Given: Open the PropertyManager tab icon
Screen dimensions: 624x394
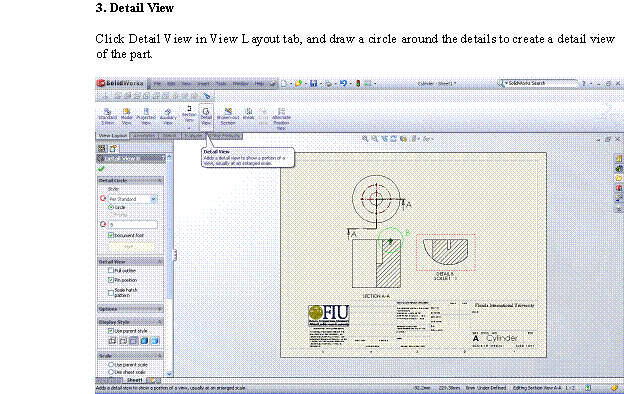Looking at the screenshot, I should pyautogui.click(x=113, y=148).
